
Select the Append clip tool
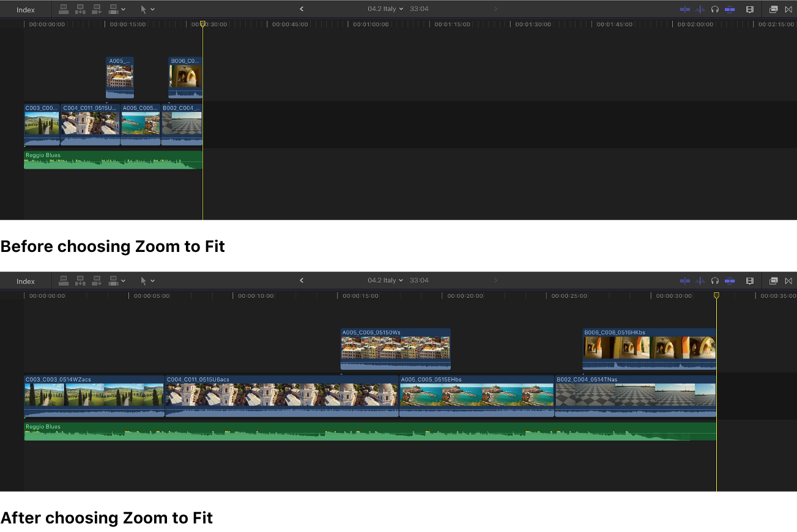[96, 9]
